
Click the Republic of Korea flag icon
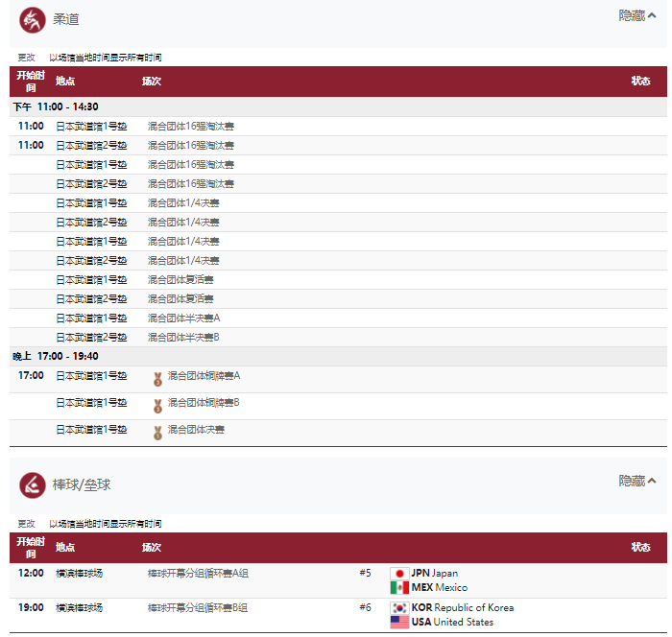(399, 608)
